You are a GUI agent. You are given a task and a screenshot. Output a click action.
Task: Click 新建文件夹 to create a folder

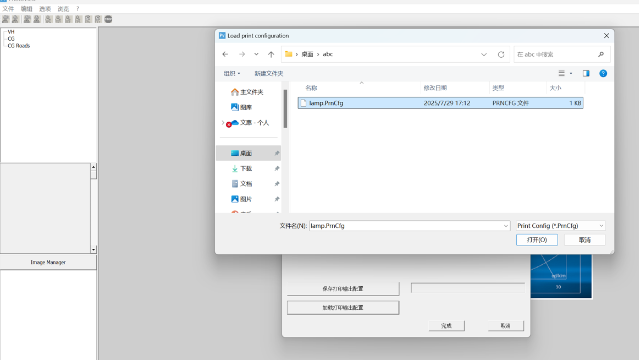click(269, 73)
